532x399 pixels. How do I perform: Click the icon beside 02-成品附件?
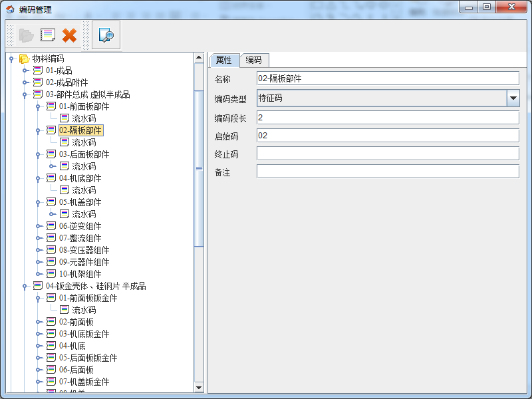click(38, 82)
